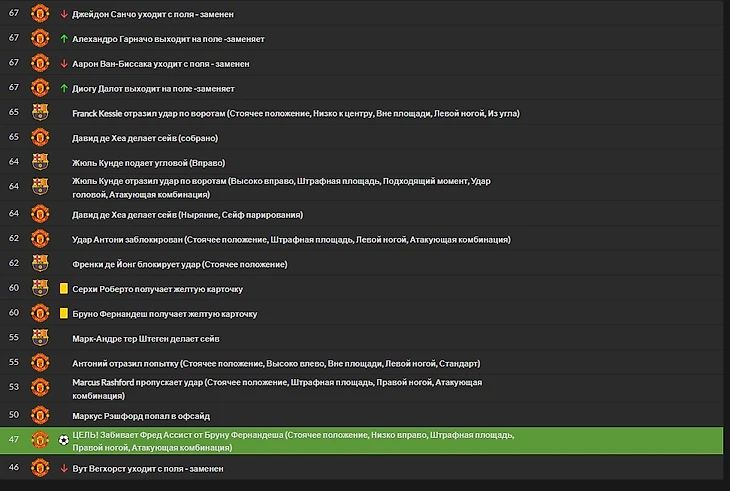Click United crest beside Антоний отразил попытку
This screenshot has height=491, width=730.
pos(40,363)
